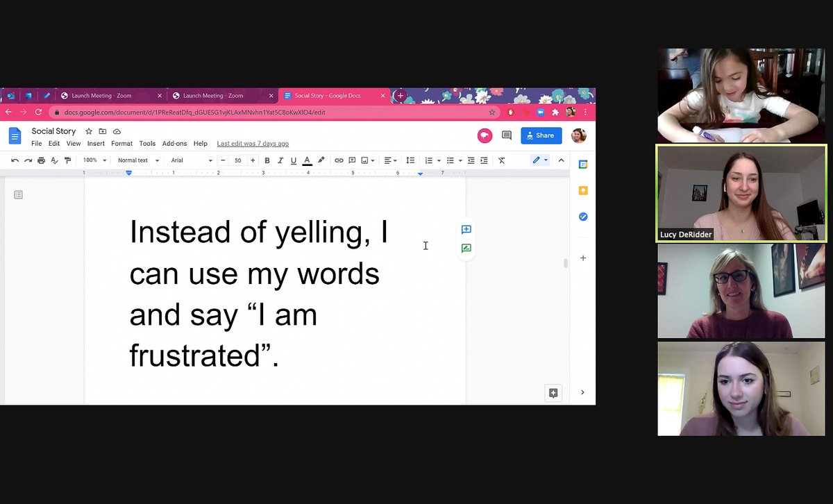Open the Arial font dropdown
Image resolution: width=833 pixels, height=504 pixels.
(x=192, y=160)
